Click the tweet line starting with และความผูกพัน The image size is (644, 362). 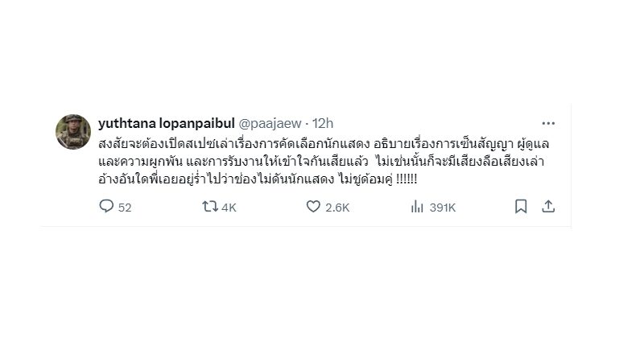(x=321, y=162)
